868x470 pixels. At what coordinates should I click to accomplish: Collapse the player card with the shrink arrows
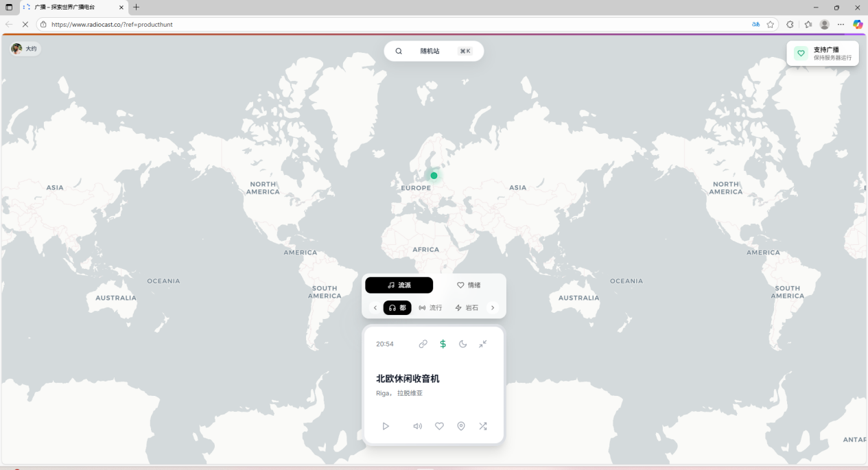point(483,344)
